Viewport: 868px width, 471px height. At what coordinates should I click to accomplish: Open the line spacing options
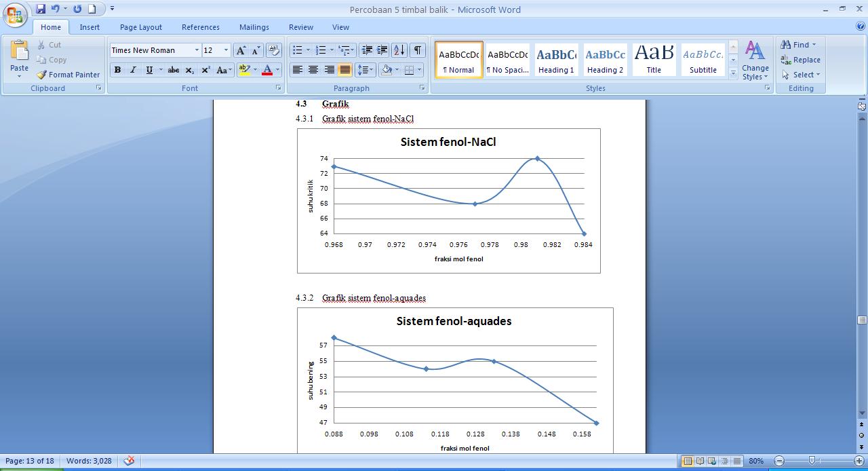coord(366,70)
